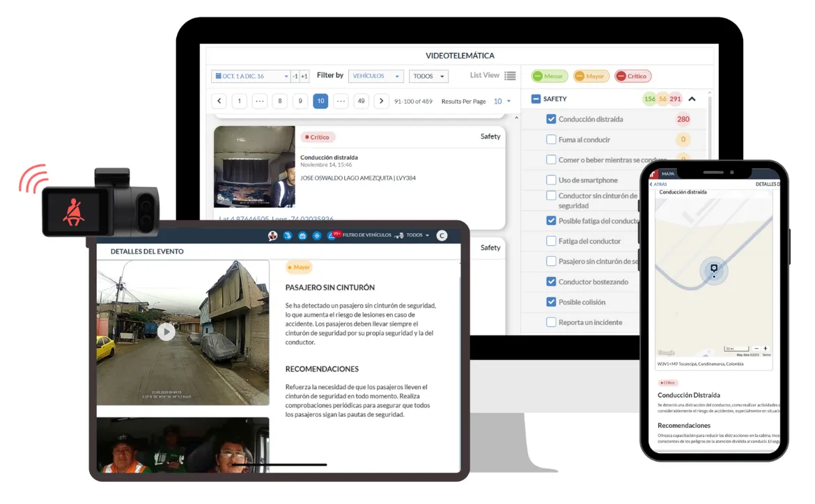Go to next results page arrow
Image resolution: width=815 pixels, height=504 pixels.
click(382, 101)
